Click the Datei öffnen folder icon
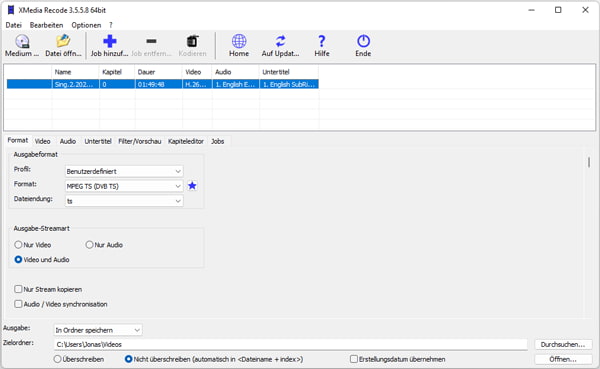The height and width of the screenshot is (369, 600). coord(63,41)
